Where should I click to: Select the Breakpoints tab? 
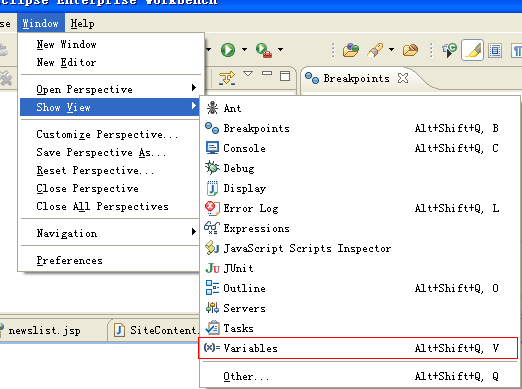(x=356, y=78)
